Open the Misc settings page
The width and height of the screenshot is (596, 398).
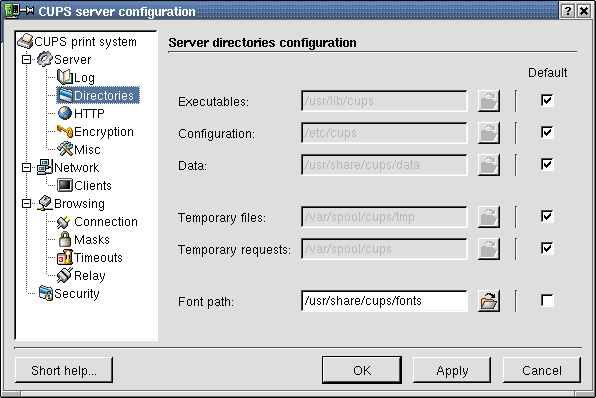[x=87, y=149]
